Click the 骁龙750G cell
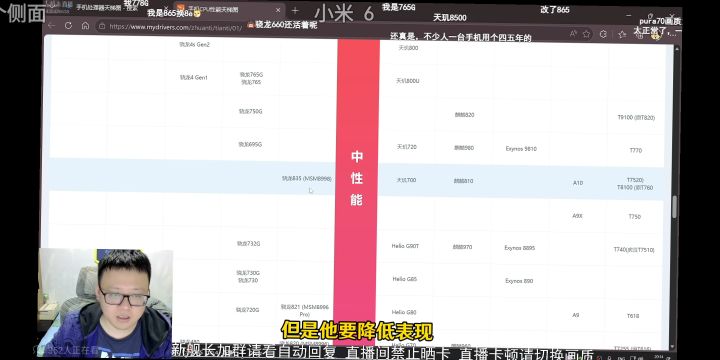 click(x=250, y=111)
